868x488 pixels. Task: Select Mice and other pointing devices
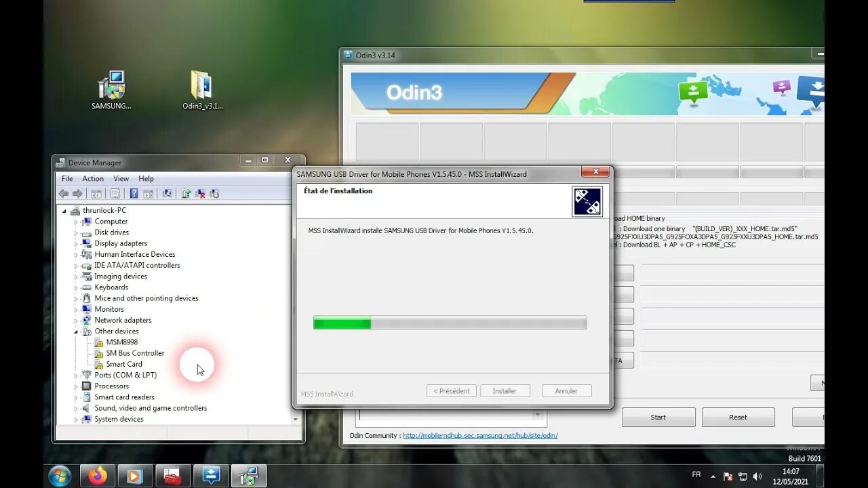[146, 298]
